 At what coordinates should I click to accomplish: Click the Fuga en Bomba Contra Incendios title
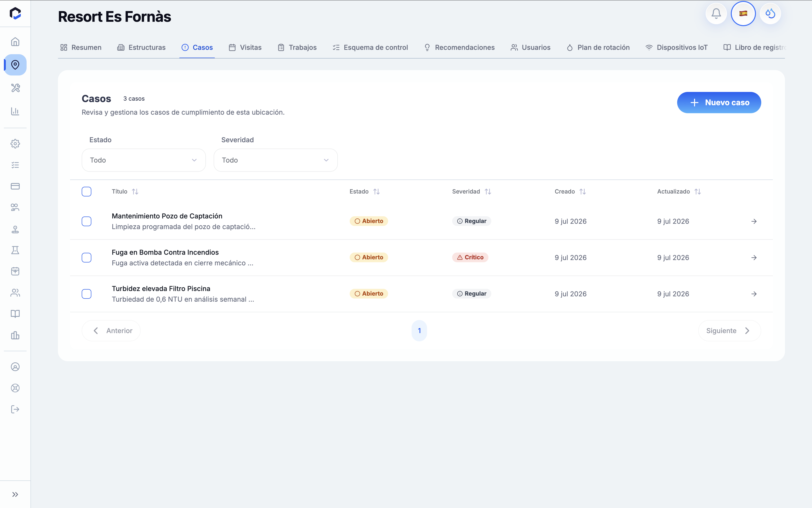click(165, 252)
